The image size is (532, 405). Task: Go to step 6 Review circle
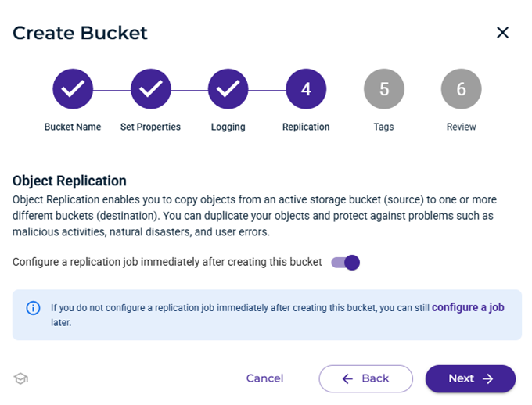461,89
